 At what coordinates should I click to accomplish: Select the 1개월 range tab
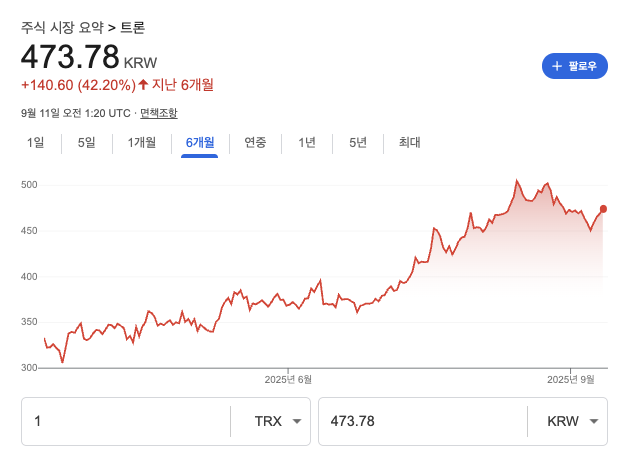pos(142,142)
